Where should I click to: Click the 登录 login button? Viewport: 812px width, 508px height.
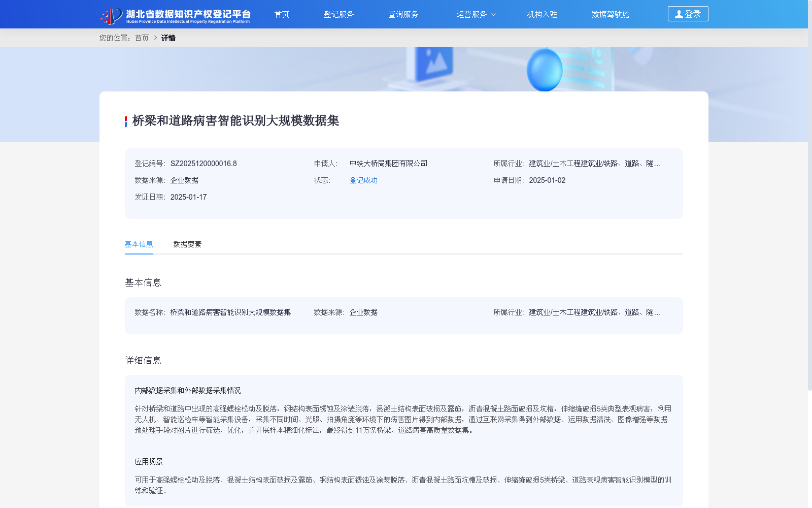pyautogui.click(x=688, y=14)
